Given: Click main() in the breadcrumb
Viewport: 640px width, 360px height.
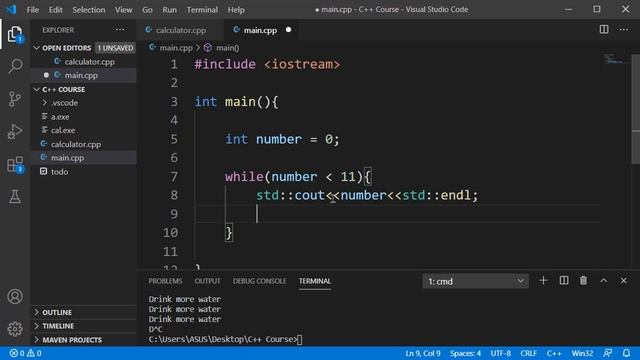Looking at the screenshot, I should pyautogui.click(x=228, y=48).
